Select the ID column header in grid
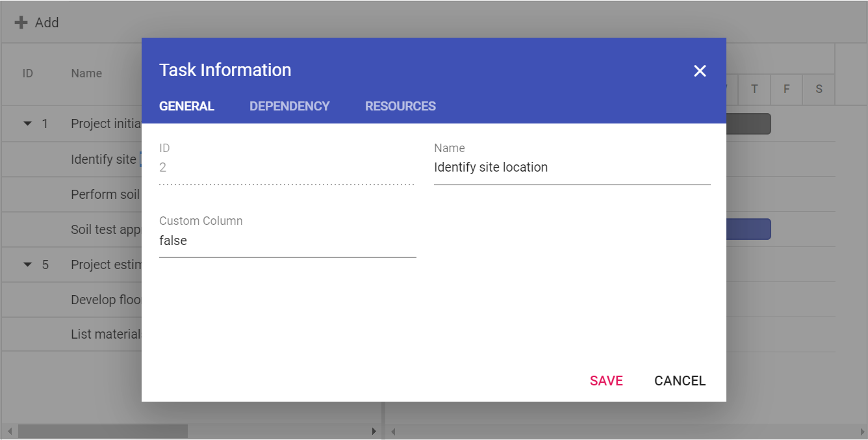This screenshot has width=868, height=440. tap(28, 73)
